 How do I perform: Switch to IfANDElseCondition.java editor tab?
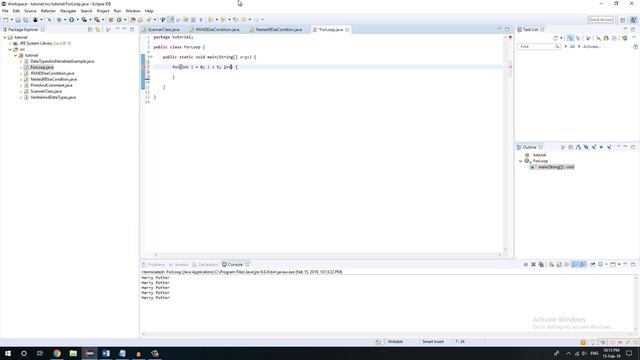217,29
